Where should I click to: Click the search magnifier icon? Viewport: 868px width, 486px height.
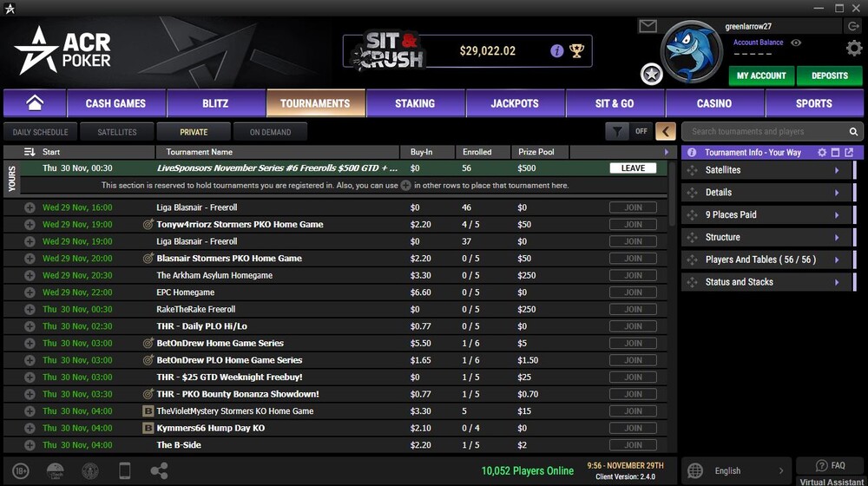tap(853, 132)
